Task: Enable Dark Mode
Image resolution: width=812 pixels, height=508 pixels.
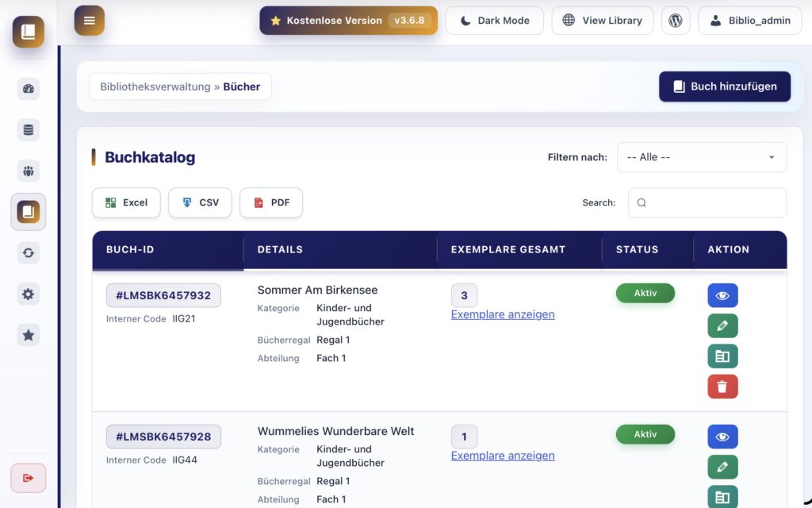Action: pyautogui.click(x=495, y=21)
